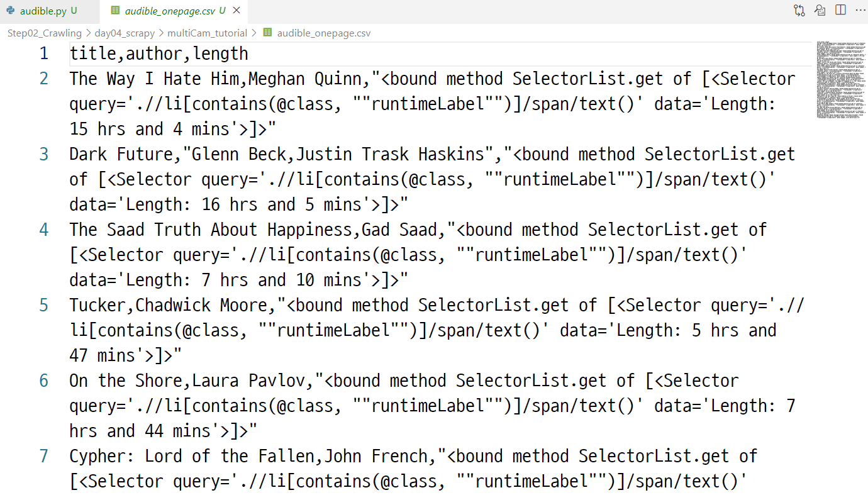Viewport: 868px width, 495px height.
Task: Split the editor to the right
Action: coord(840,10)
